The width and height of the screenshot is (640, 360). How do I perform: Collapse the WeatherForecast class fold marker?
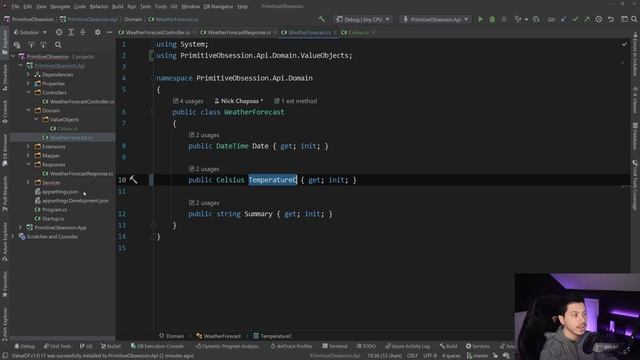(153, 112)
